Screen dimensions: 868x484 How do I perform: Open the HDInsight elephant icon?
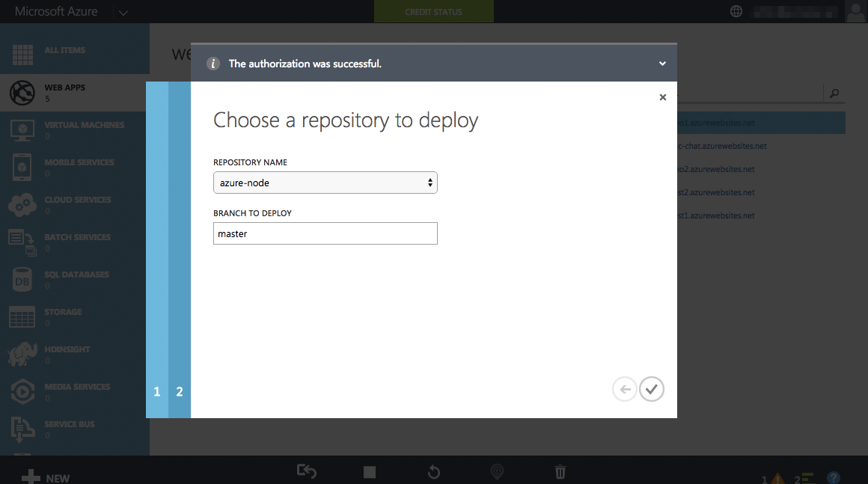(x=22, y=355)
